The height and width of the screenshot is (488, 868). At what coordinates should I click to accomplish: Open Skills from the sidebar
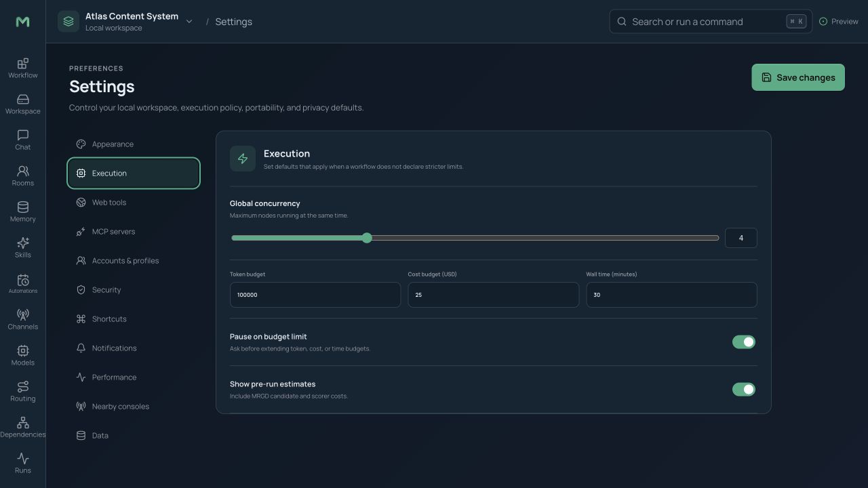(22, 248)
